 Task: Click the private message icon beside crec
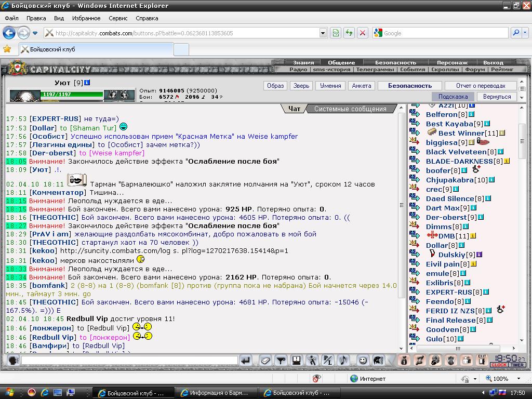tap(414, 188)
